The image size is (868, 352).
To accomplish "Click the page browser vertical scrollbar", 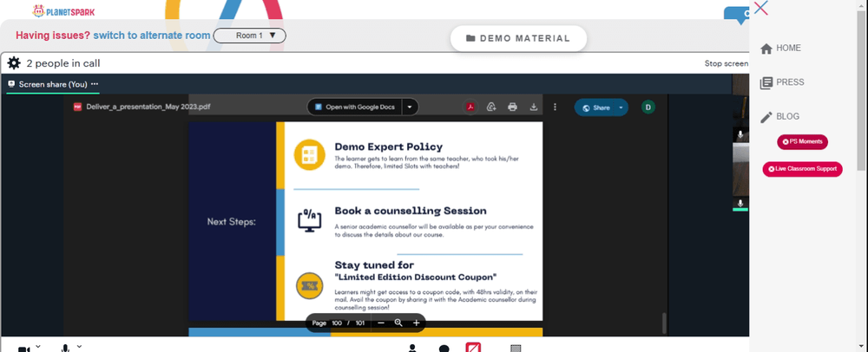I will 861,91.
